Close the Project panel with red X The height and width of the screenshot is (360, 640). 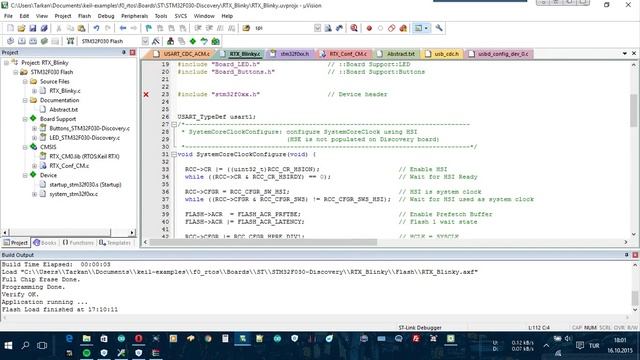(x=133, y=53)
